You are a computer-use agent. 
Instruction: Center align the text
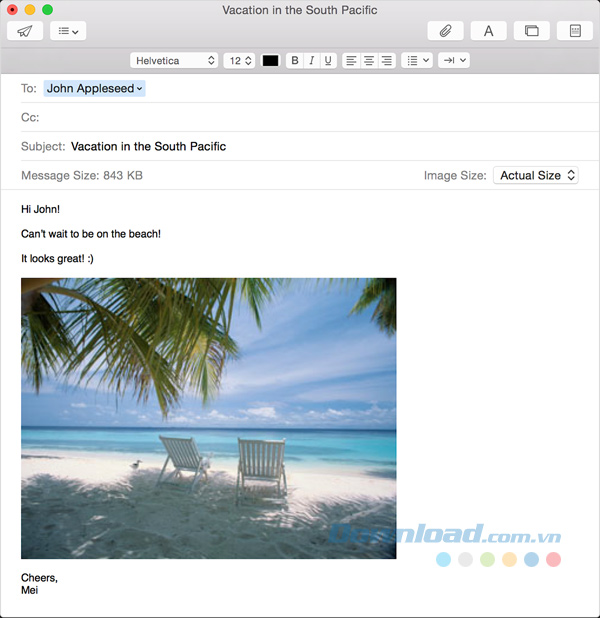[x=369, y=61]
